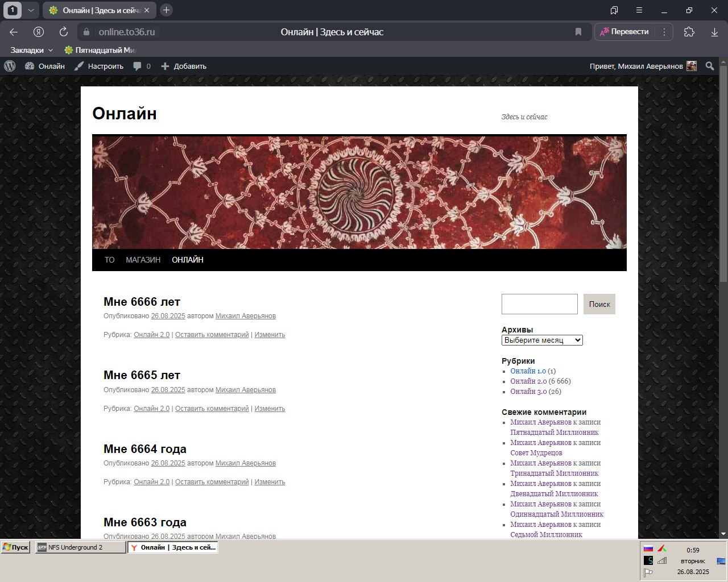Click the 26.08.2025 date under Мне 6665 лет

tap(168, 390)
